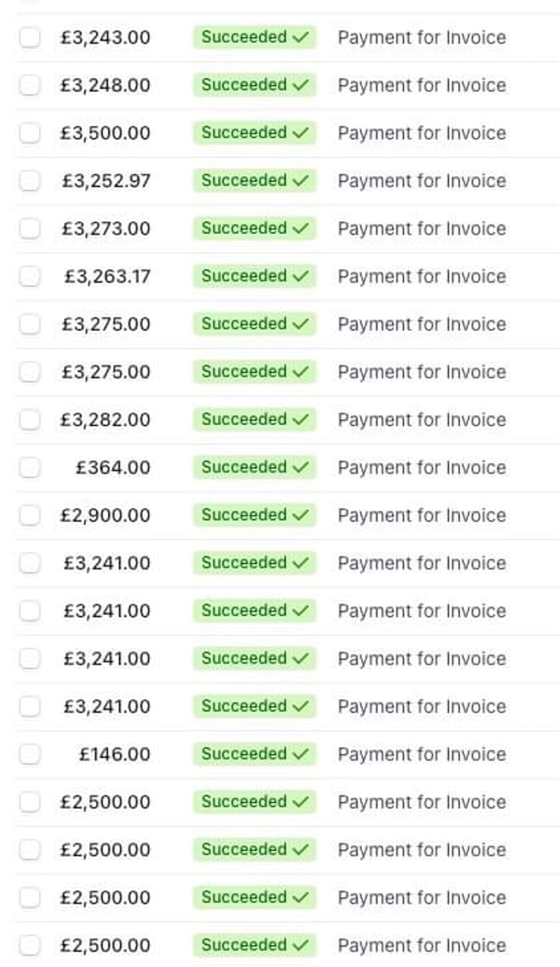Click the Succeeded badge on the £2,900.00 row

coord(255,515)
